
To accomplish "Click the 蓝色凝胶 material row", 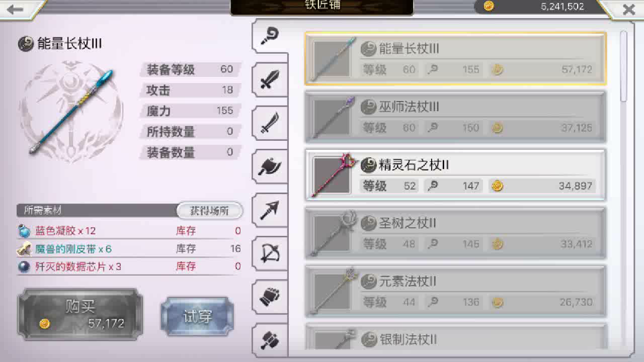I will (x=130, y=231).
